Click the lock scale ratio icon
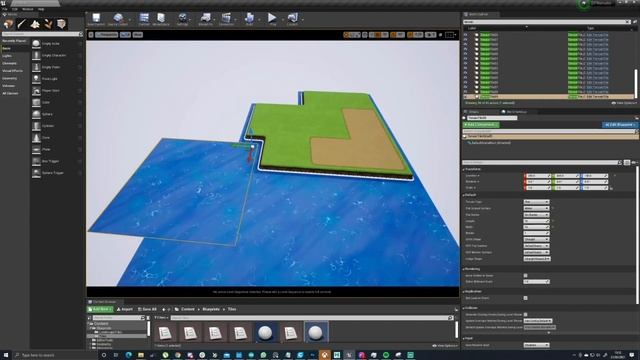The width and height of the screenshot is (640, 360). pos(611,188)
